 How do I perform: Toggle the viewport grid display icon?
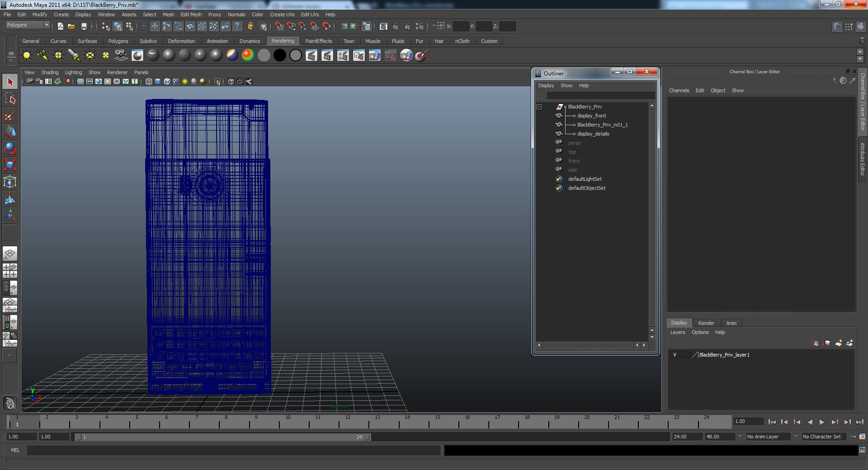(80, 81)
